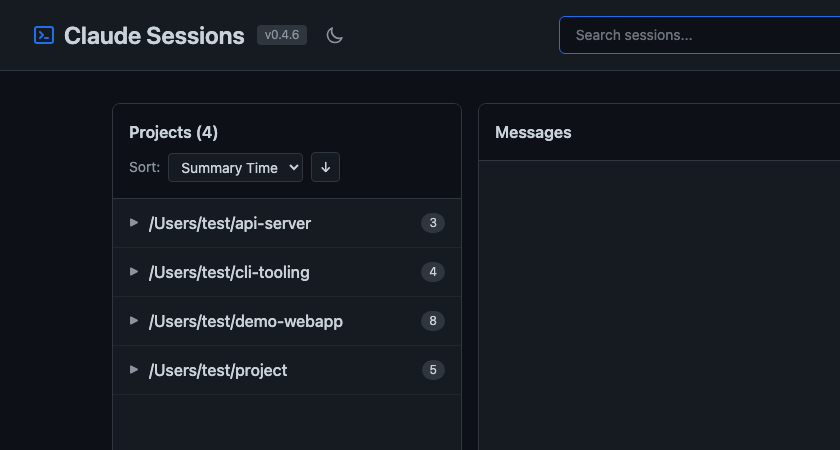The width and height of the screenshot is (840, 450).
Task: Click the Sort: label
Action: coord(145,167)
